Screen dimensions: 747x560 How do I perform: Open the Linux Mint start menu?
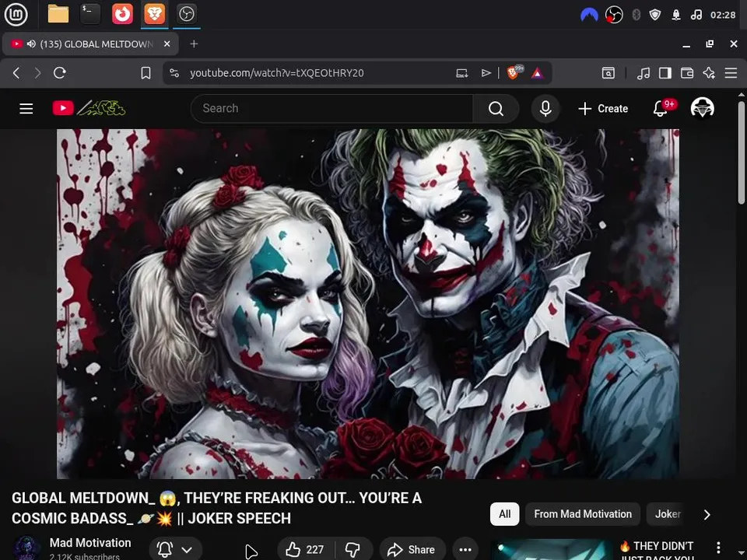click(x=16, y=14)
